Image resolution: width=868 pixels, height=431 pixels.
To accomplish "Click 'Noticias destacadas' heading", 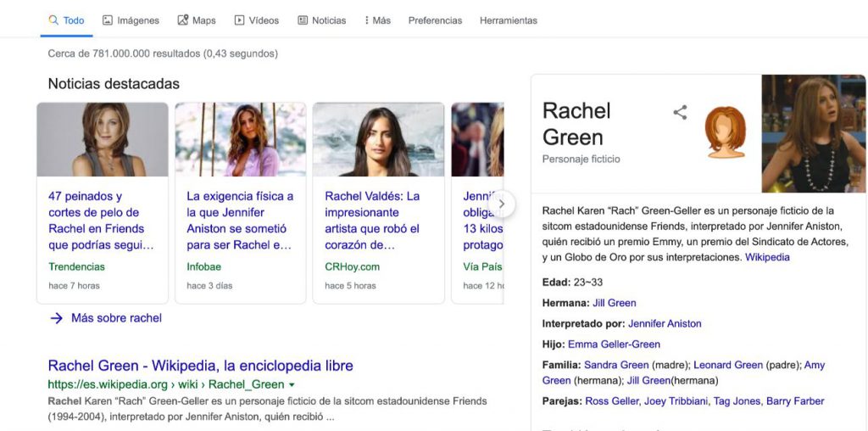I will pyautogui.click(x=114, y=84).
